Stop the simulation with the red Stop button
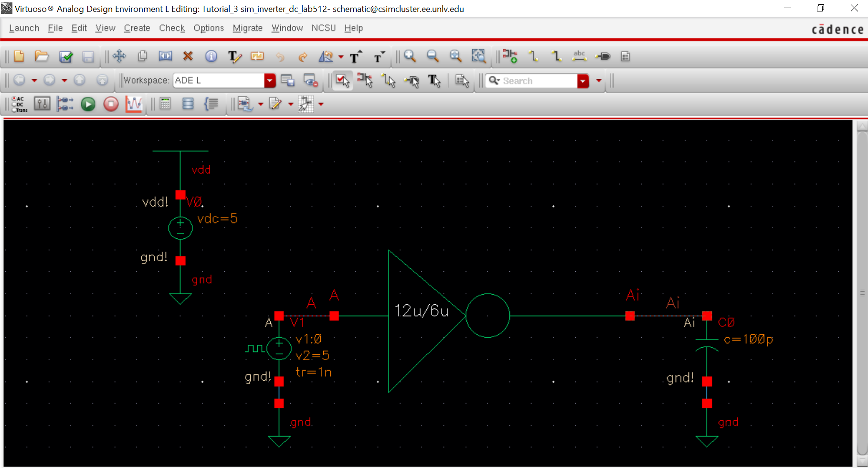Screen dimensions: 868x468 tap(111, 104)
